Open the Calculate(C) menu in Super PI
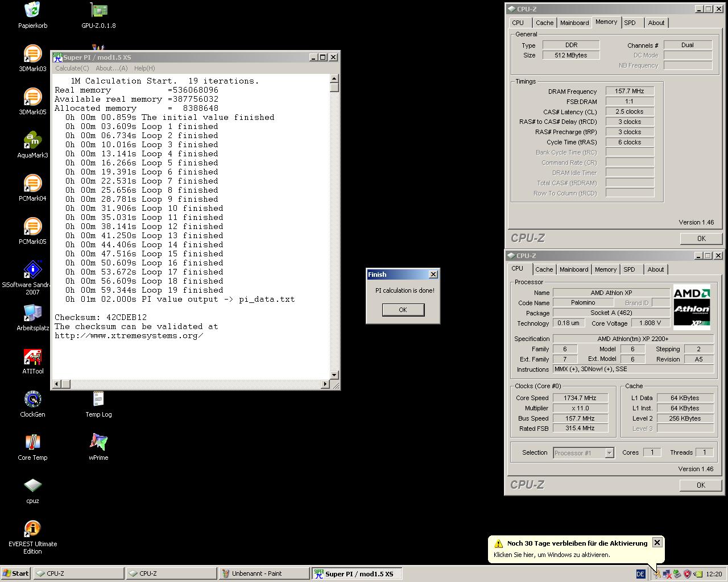Image resolution: width=728 pixels, height=582 pixels. pos(72,68)
